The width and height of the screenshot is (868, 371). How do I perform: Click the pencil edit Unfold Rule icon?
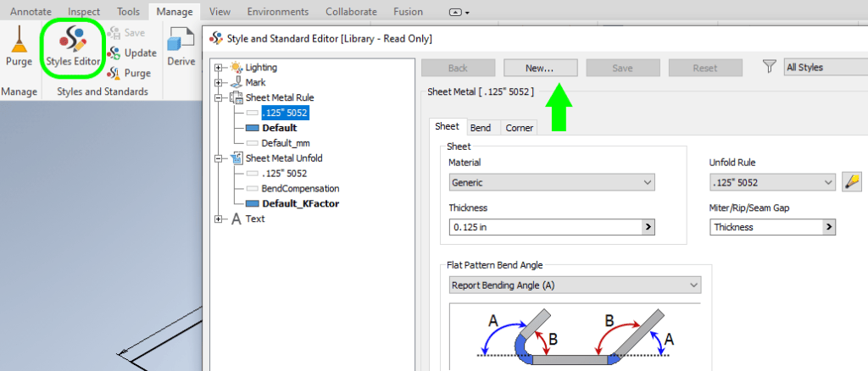coord(851,182)
